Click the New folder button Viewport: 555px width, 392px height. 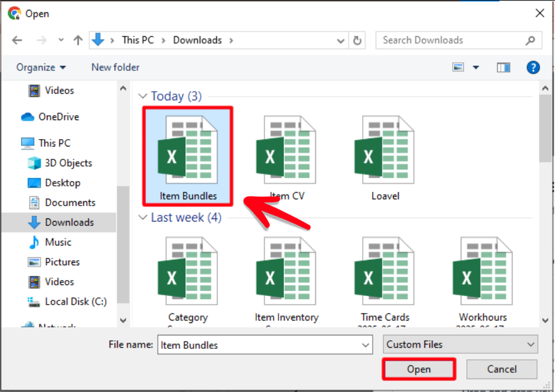(115, 67)
